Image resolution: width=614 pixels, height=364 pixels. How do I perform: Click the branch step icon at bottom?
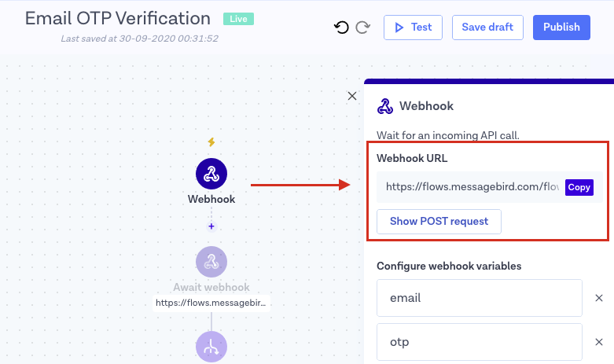(211, 347)
